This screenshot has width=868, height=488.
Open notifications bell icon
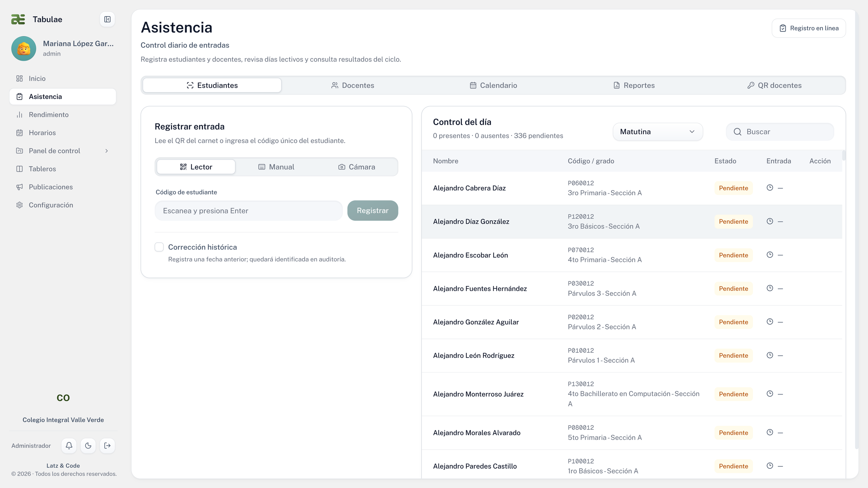(69, 446)
